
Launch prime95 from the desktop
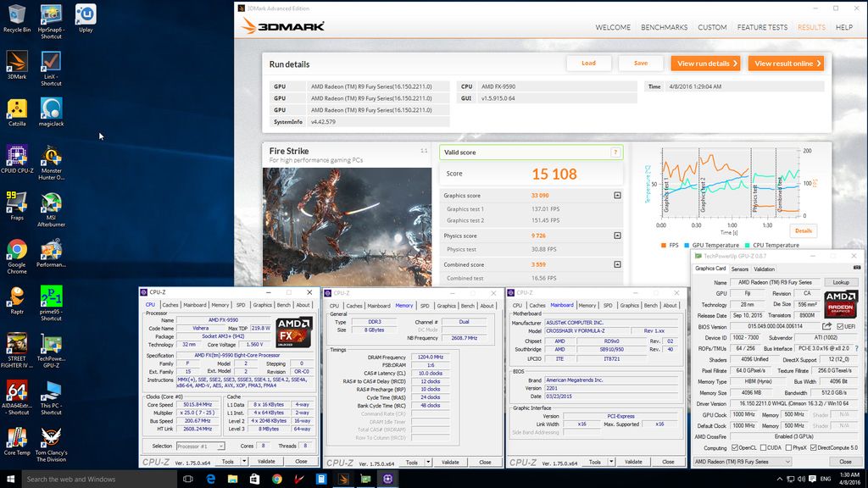pos(51,298)
